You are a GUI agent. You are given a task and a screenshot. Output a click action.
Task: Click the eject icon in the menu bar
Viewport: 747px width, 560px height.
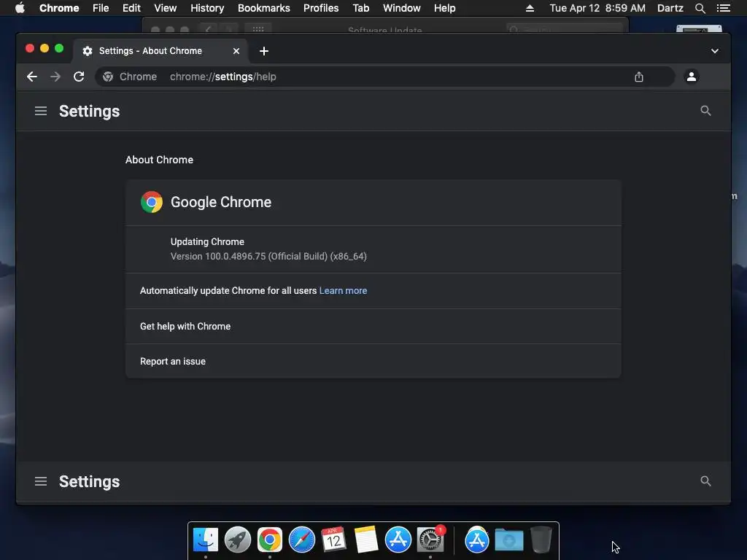[x=530, y=8]
